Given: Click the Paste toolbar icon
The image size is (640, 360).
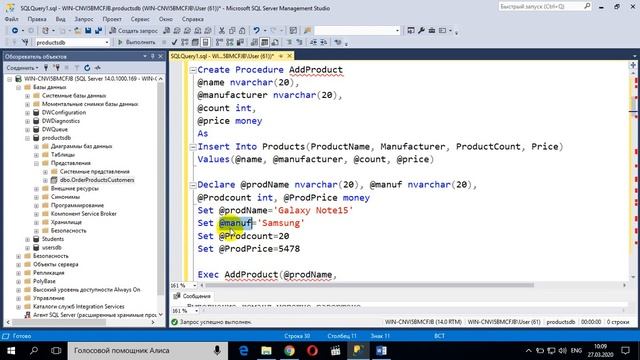Looking at the screenshot, I should click(242, 31).
